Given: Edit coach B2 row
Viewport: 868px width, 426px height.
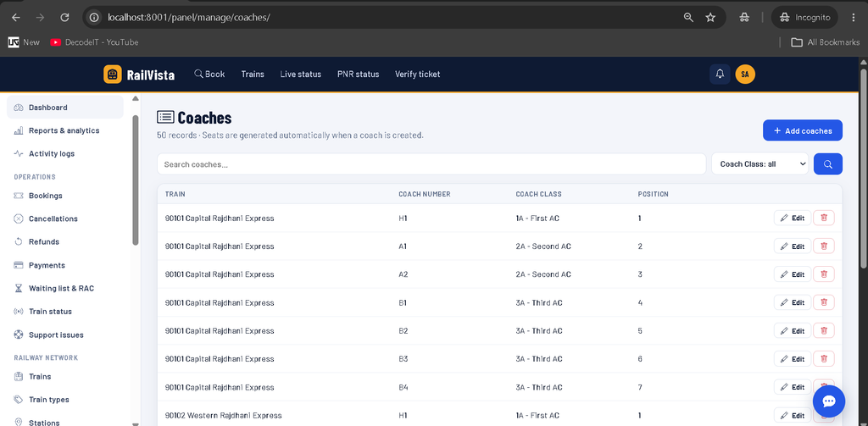Looking at the screenshot, I should [x=793, y=330].
